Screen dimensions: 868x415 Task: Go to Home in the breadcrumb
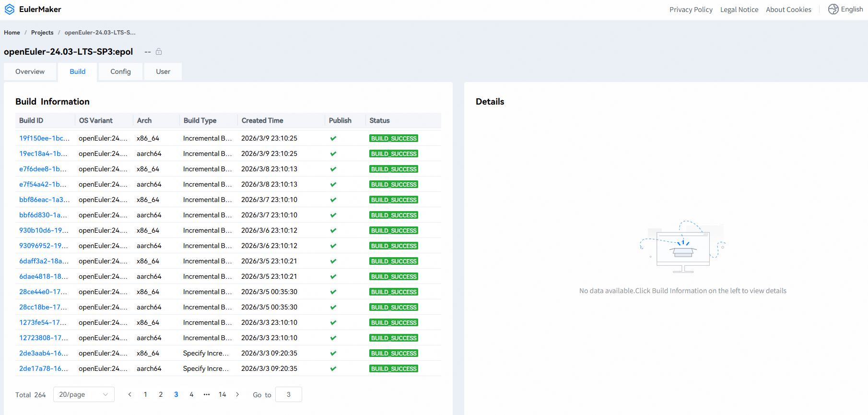[x=12, y=33]
